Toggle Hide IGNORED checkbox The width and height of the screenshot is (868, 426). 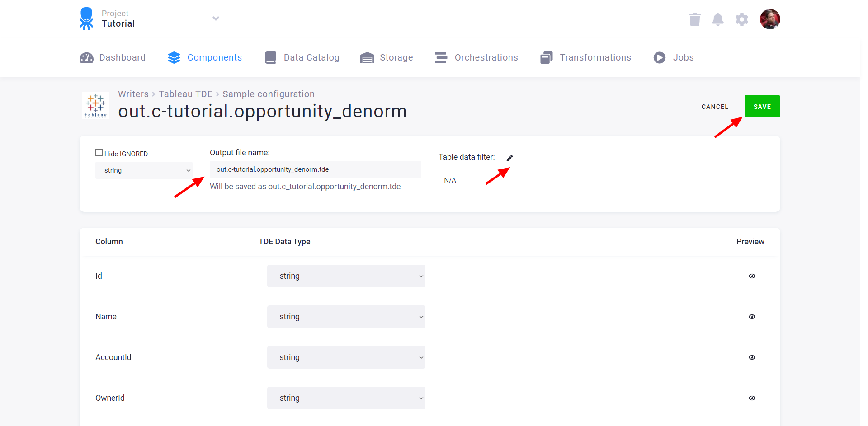coord(99,153)
